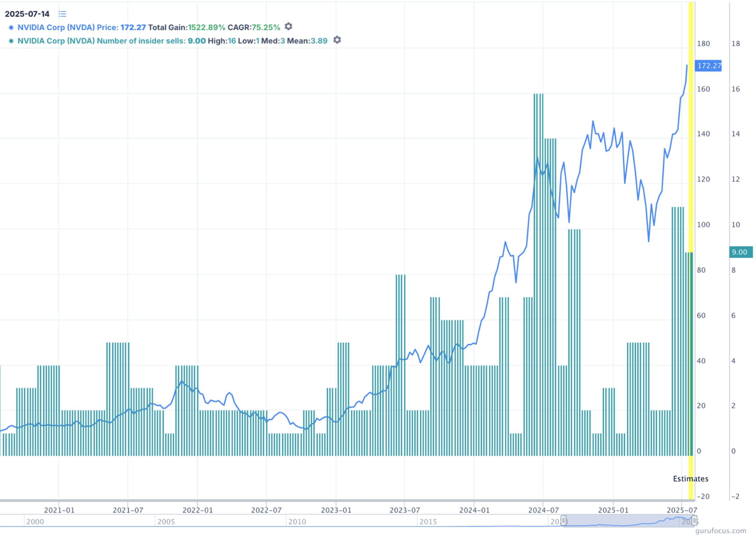The image size is (756, 536).
Task: Open settings gear for insider sells series
Action: 337,40
